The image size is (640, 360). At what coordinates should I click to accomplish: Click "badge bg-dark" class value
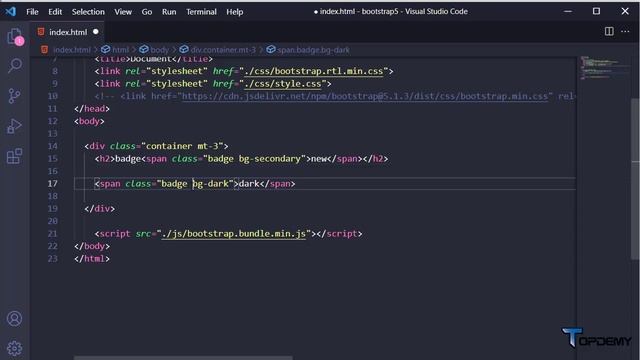[195, 184]
